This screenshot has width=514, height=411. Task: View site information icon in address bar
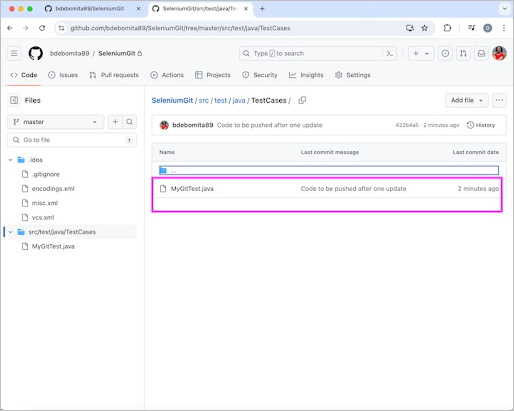click(61, 28)
